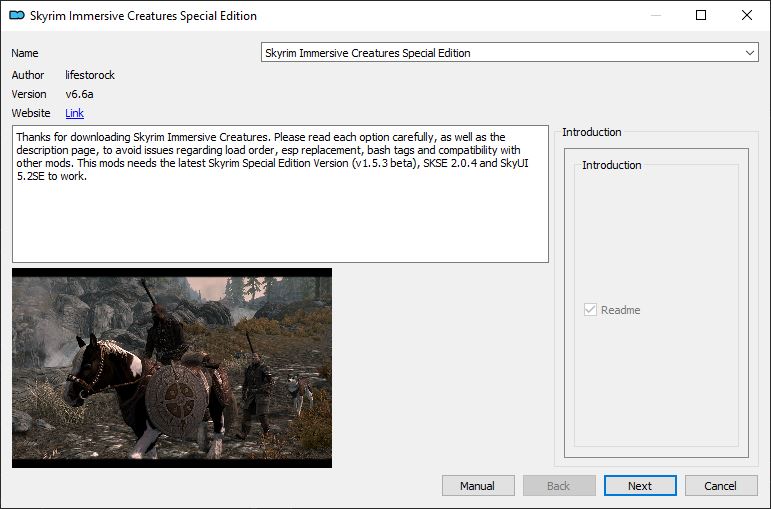Click the mod description text box
The image size is (771, 509).
[280, 194]
